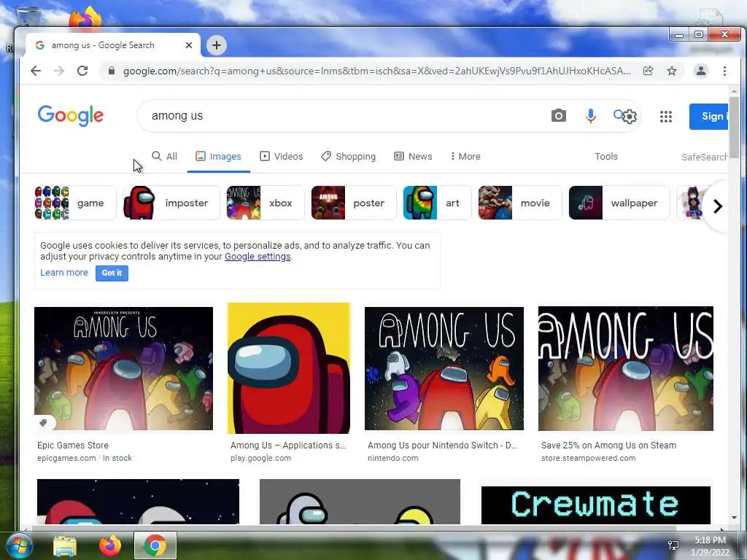Click the Epic Games Store caption
Image resolution: width=747 pixels, height=560 pixels.
pyautogui.click(x=73, y=446)
